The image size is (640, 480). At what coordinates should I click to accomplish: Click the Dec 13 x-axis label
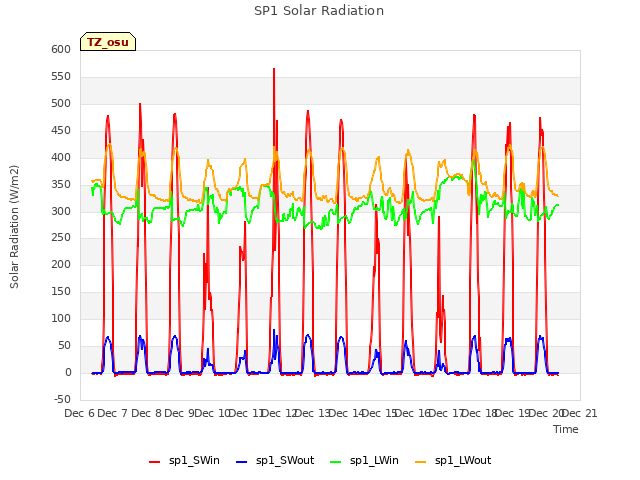tap(313, 413)
